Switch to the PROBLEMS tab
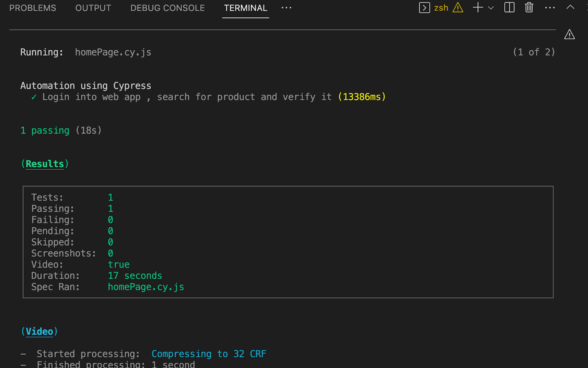The height and width of the screenshot is (368, 588). point(32,8)
